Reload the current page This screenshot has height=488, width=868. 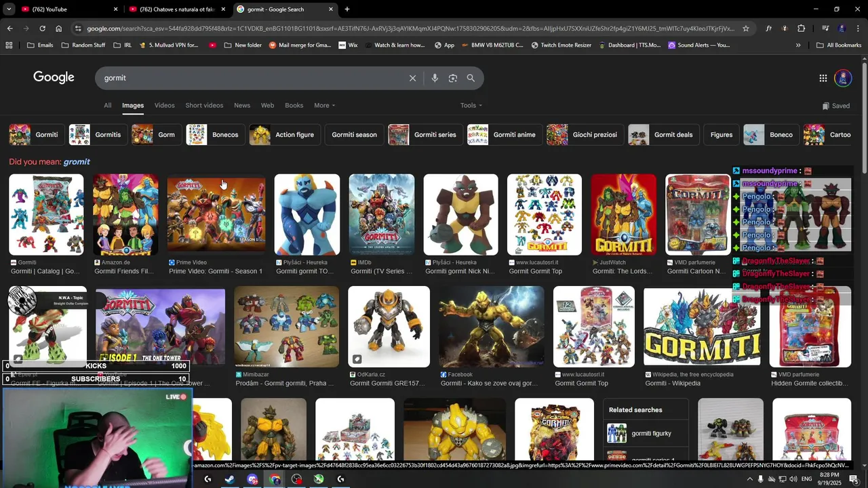pos(42,28)
